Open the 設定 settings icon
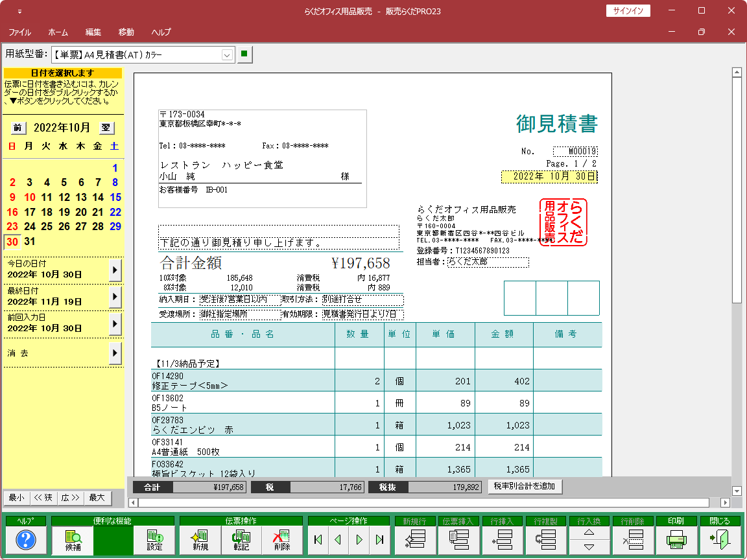Image resolution: width=747 pixels, height=560 pixels. click(x=154, y=540)
